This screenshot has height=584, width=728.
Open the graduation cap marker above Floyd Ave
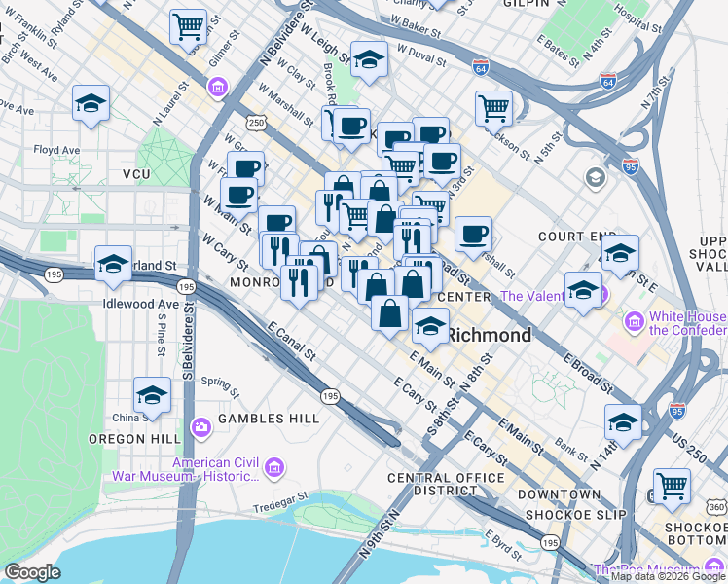[x=91, y=103]
